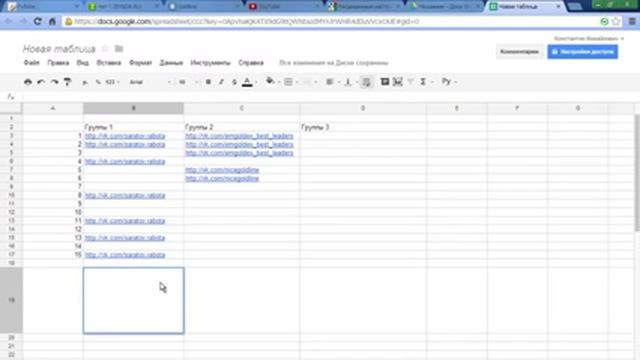640x360 pixels.
Task: Bookmark this page with the star icon
Action: 616,21
